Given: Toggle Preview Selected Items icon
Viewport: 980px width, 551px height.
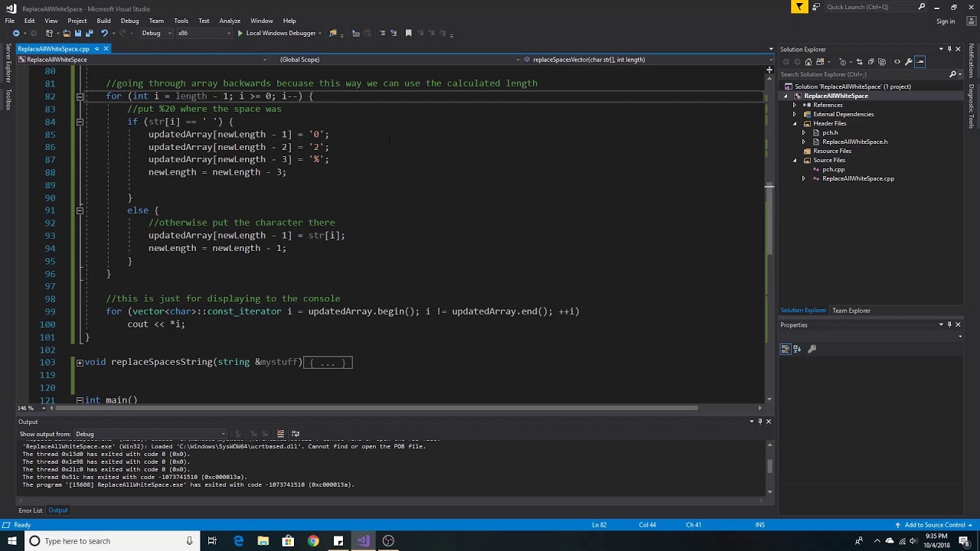Looking at the screenshot, I should point(920,62).
